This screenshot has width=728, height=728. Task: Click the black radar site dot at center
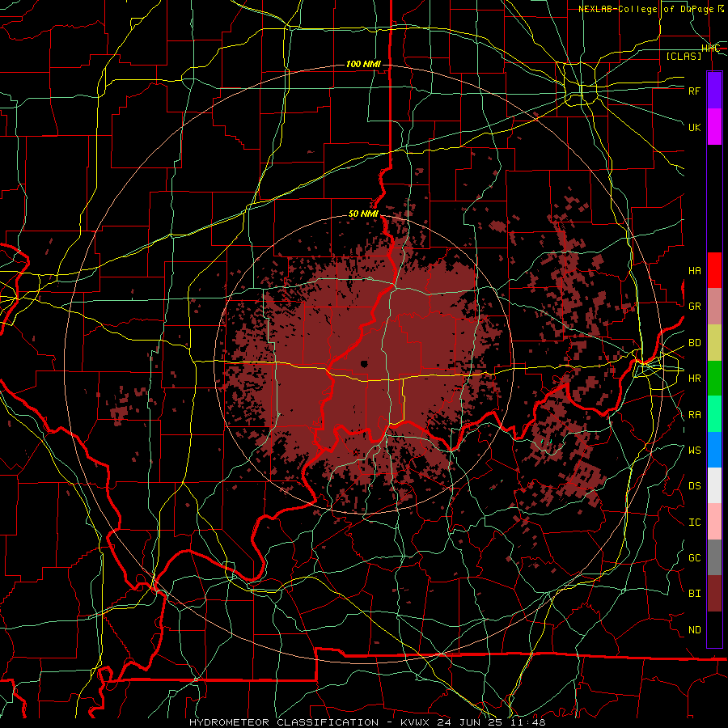coord(364,364)
